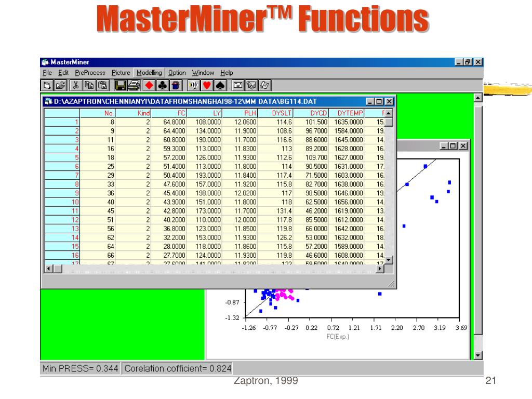The height and width of the screenshot is (399, 532).
Task: Click the fish toolbar icon
Action: 193,86
